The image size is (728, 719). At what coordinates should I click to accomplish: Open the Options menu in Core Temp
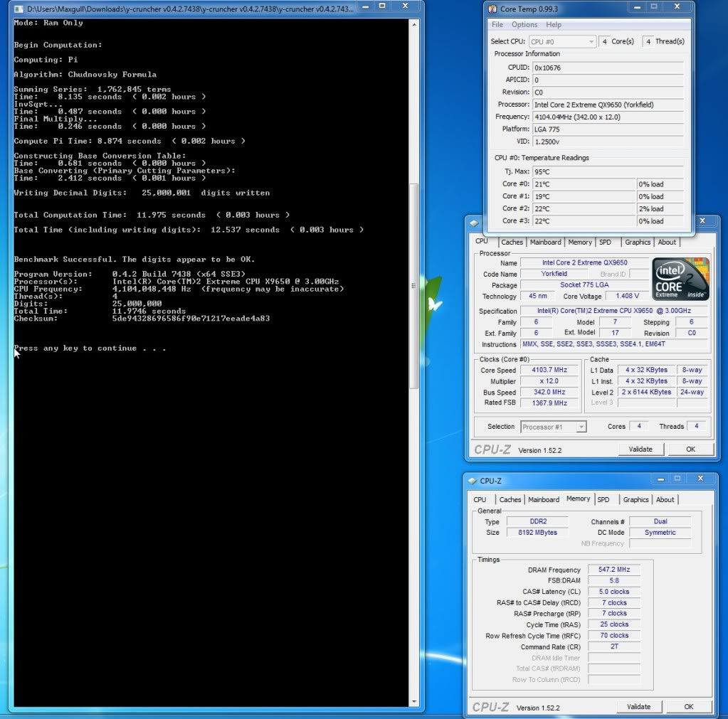[524, 25]
